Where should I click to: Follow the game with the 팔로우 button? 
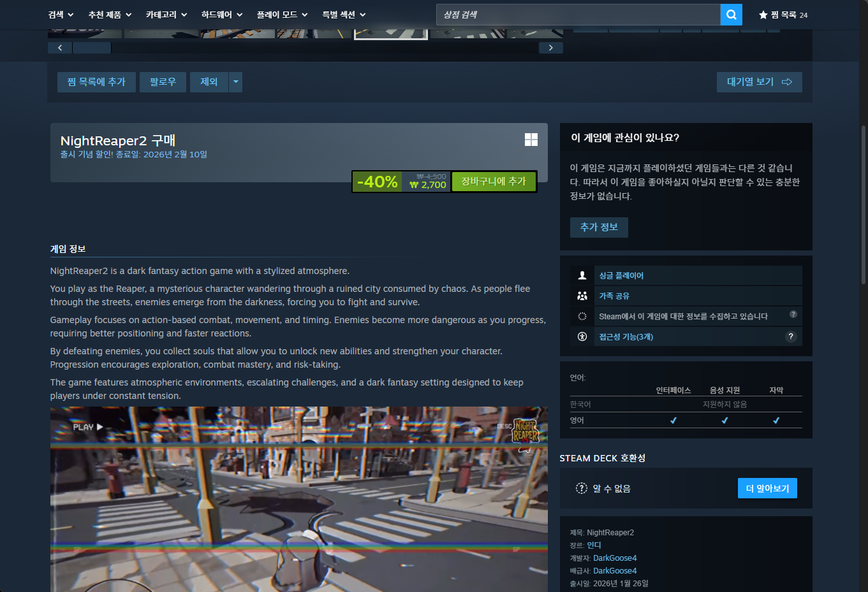pos(163,82)
